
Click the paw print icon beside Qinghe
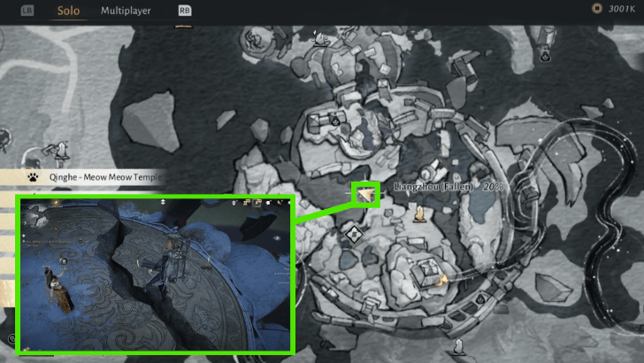tap(34, 177)
